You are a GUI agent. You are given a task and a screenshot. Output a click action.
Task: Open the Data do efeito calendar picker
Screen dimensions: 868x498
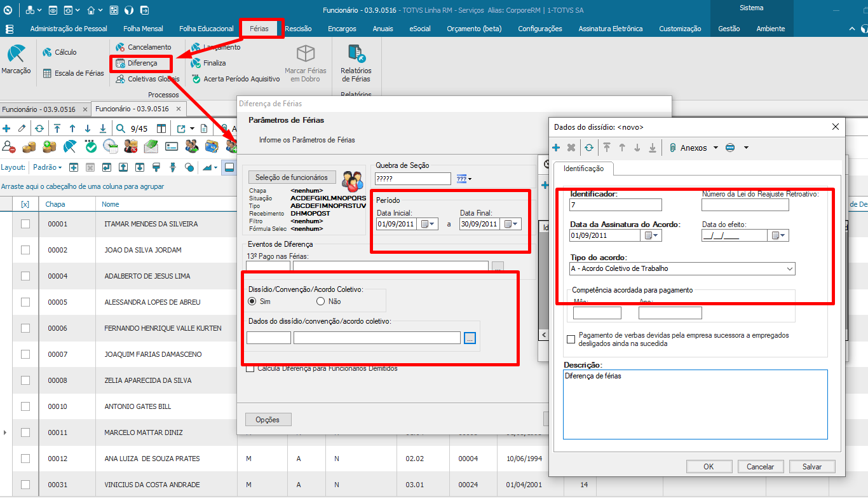coord(778,235)
